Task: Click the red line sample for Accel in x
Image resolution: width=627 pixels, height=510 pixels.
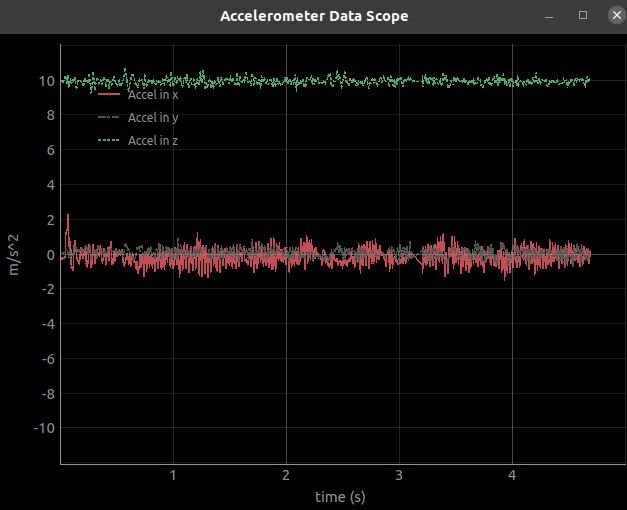Action: click(109, 94)
